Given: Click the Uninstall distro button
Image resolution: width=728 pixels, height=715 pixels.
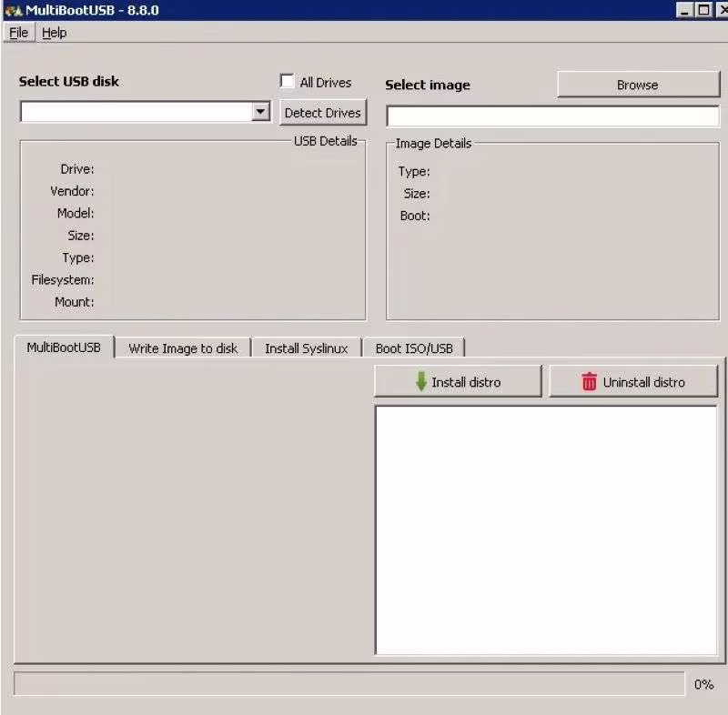Looking at the screenshot, I should click(x=633, y=381).
